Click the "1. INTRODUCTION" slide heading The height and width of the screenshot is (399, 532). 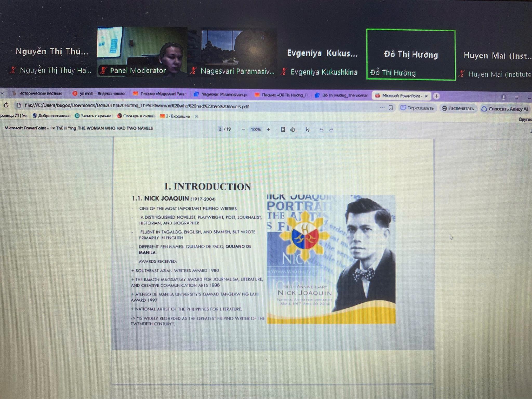207,187
